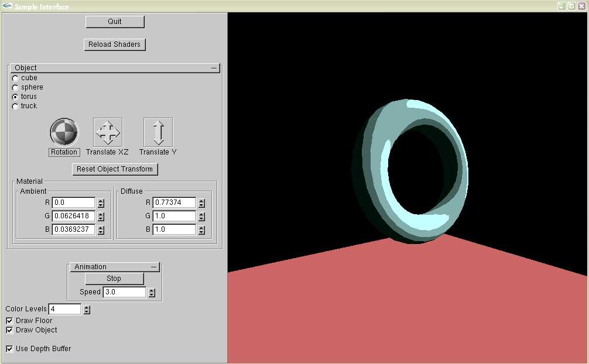
Task: Click the Color Levels spinner arrows
Action: (87, 309)
